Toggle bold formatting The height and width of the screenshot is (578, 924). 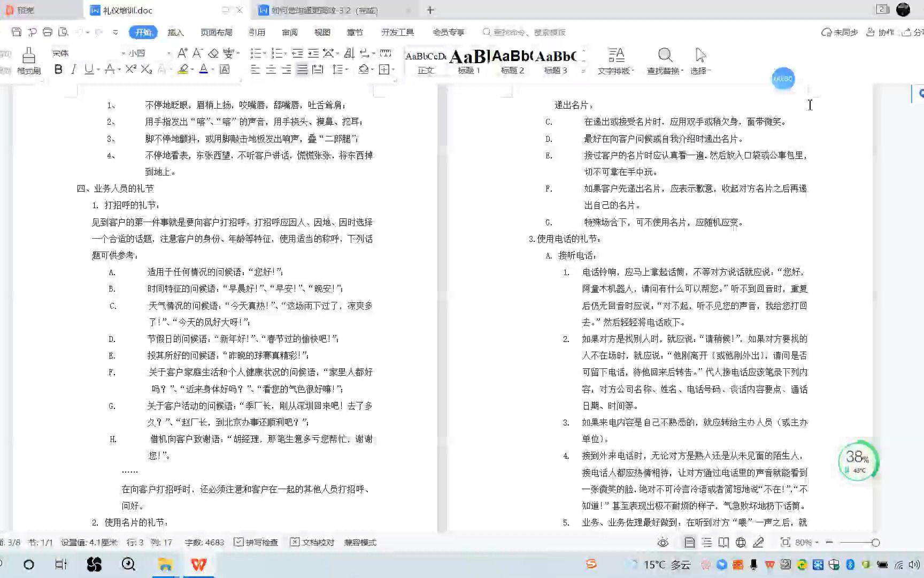coord(58,70)
